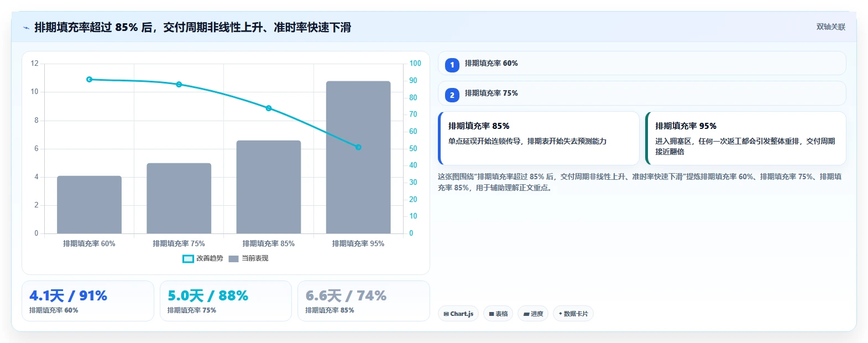Screen dimensions: 868x343
Task: Open the 排期填充率 85% detail card
Action: (x=538, y=138)
